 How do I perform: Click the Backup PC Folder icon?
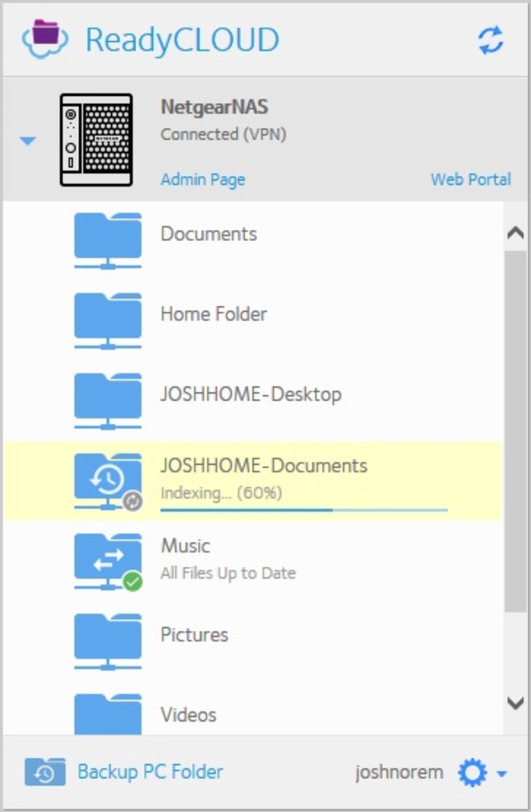[x=45, y=772]
